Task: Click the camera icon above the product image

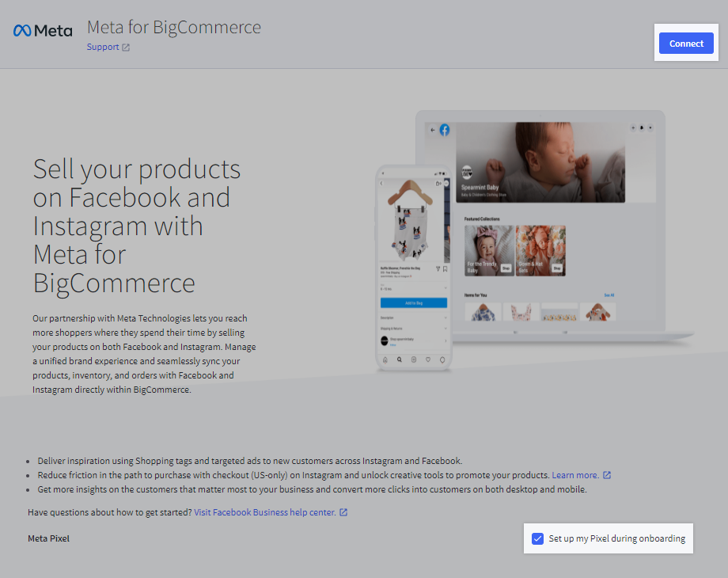Action: (437, 184)
